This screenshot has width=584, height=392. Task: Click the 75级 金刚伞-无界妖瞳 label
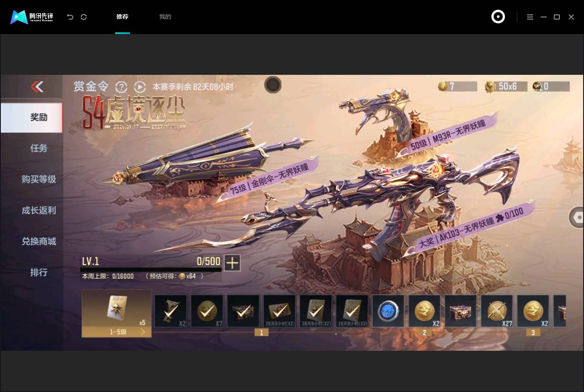(270, 179)
